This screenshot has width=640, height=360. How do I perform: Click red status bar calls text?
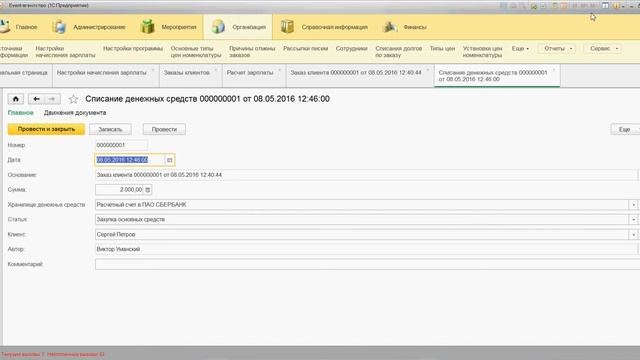coord(52,354)
